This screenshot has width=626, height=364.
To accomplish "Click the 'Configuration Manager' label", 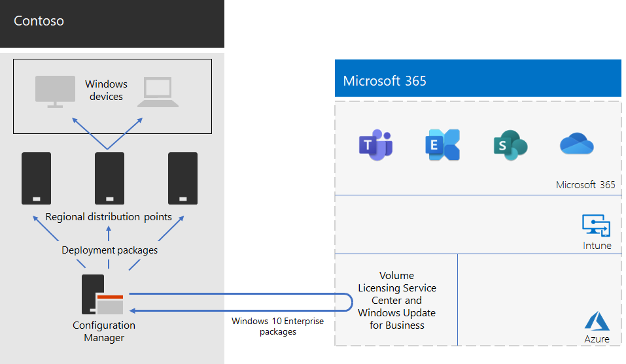I will [x=104, y=331].
